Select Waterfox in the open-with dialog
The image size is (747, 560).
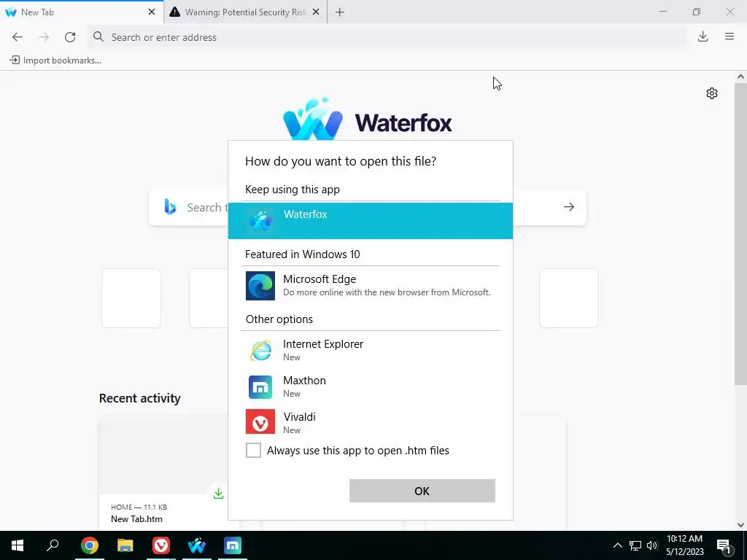point(371,221)
